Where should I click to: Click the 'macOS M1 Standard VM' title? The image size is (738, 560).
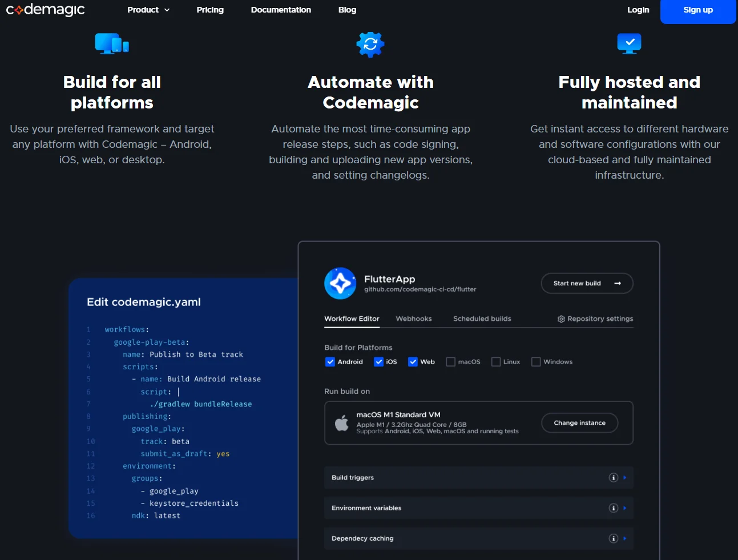click(398, 415)
